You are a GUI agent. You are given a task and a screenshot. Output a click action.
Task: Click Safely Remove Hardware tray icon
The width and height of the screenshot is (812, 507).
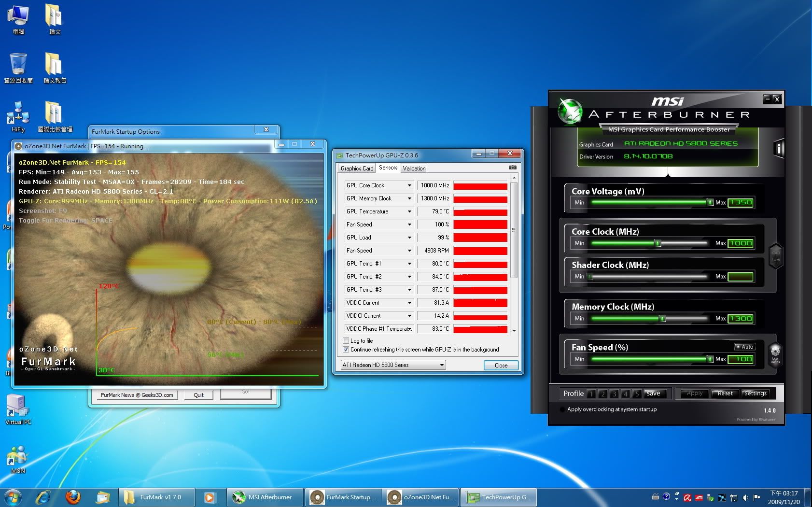point(711,497)
